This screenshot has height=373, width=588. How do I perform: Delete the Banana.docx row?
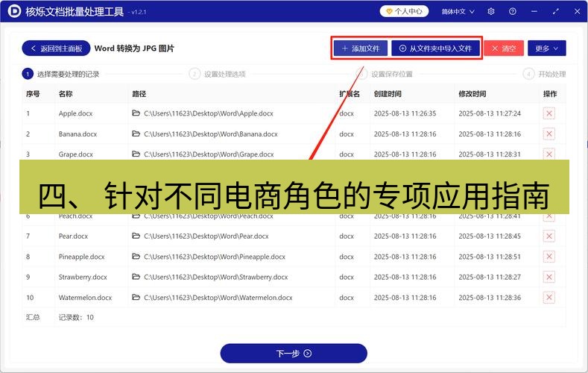coord(549,134)
